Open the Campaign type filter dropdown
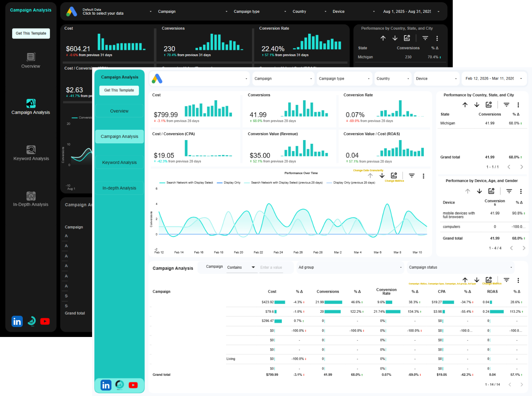532x396 pixels. [x=344, y=78]
